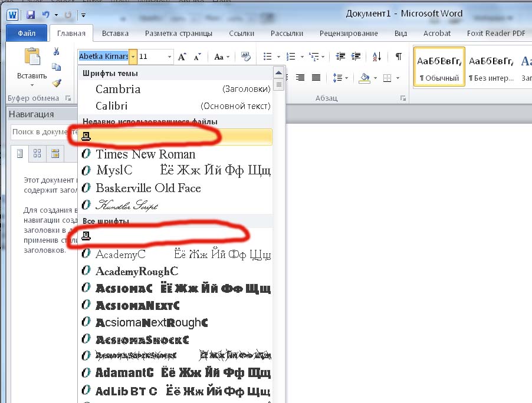
Task: Open the Foxit Reader PDF tab
Action: [495, 33]
